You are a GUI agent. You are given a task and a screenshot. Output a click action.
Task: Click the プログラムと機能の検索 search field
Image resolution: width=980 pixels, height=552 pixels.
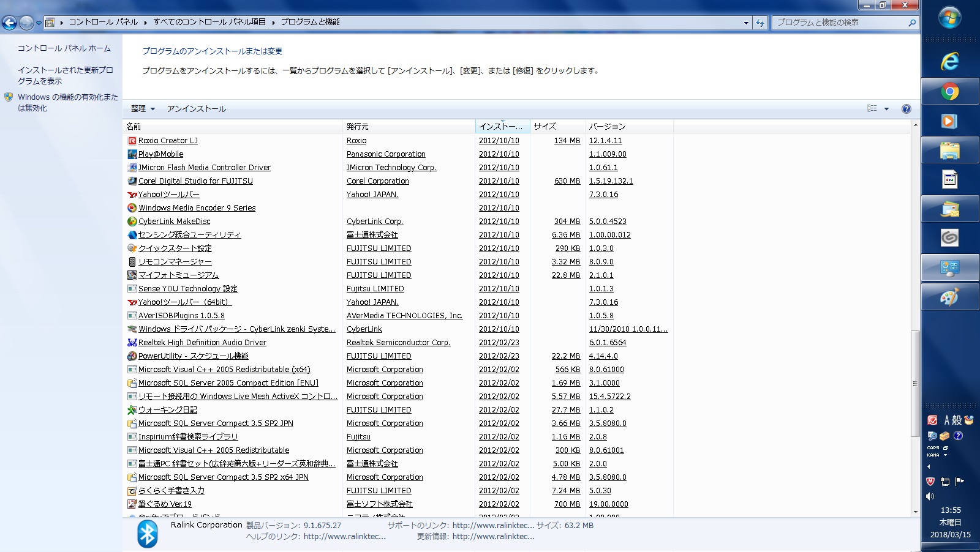click(839, 23)
